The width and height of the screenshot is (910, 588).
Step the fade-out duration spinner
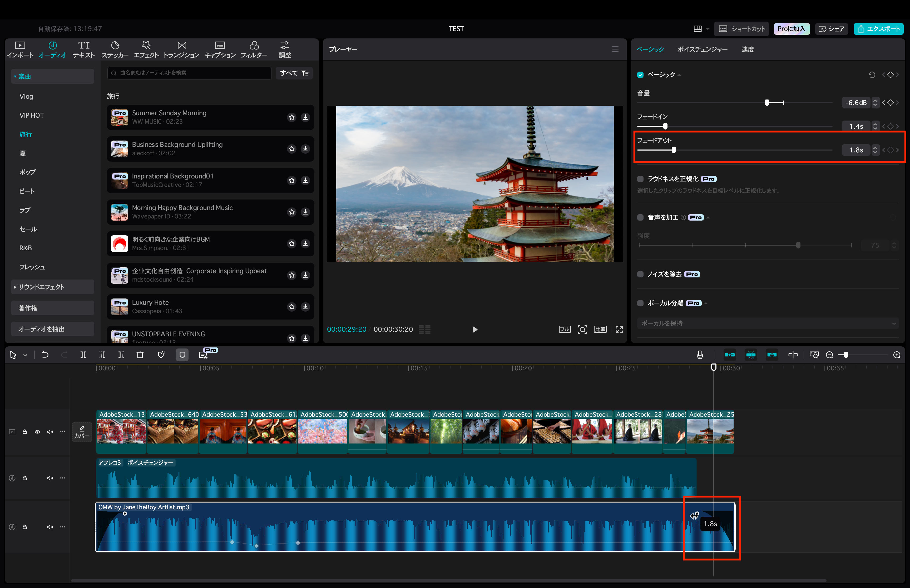(875, 150)
